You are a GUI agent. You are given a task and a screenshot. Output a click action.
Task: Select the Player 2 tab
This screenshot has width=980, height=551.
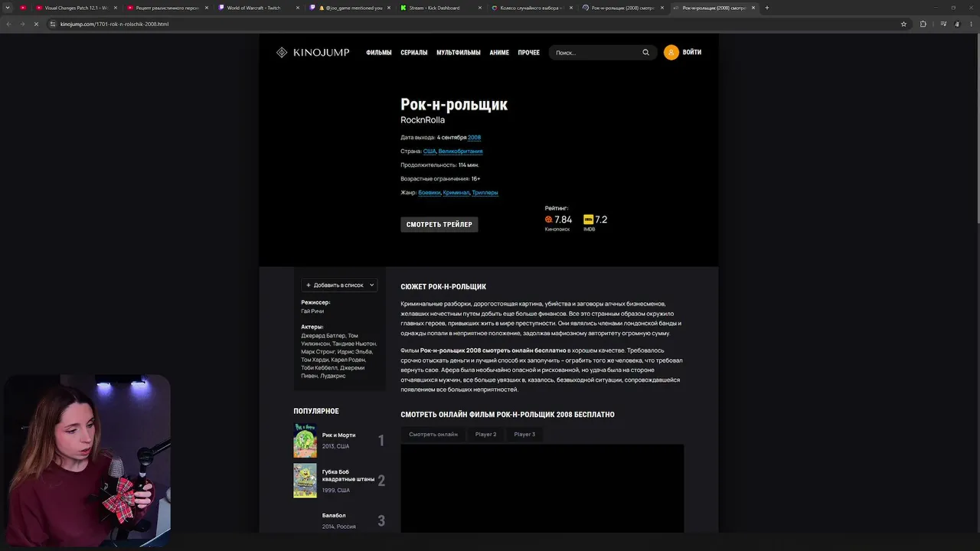click(485, 434)
